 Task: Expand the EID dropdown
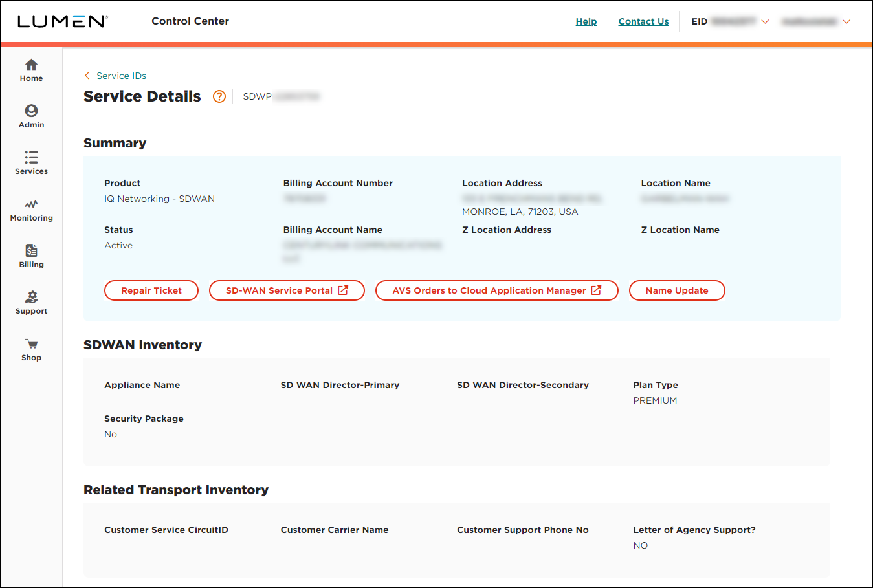(x=765, y=21)
